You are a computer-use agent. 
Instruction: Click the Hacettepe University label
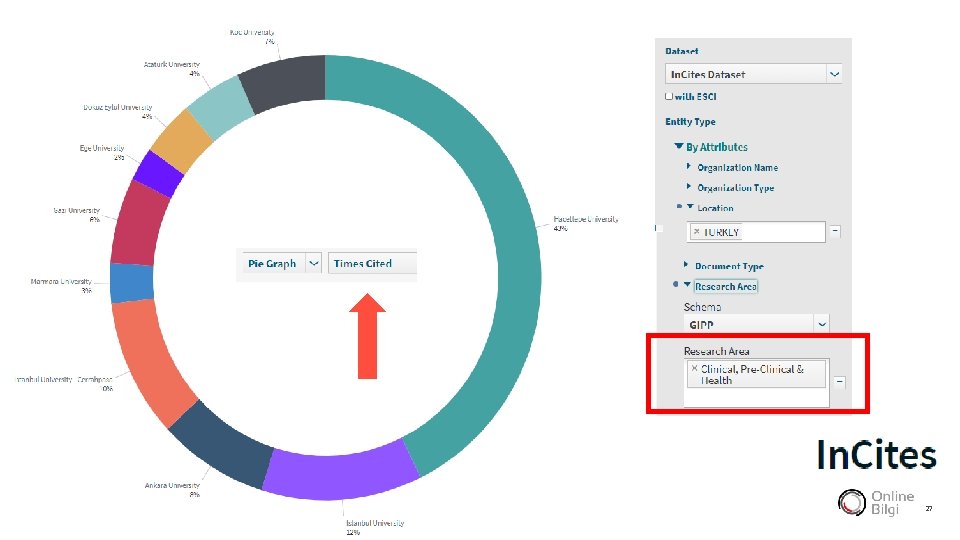point(585,223)
